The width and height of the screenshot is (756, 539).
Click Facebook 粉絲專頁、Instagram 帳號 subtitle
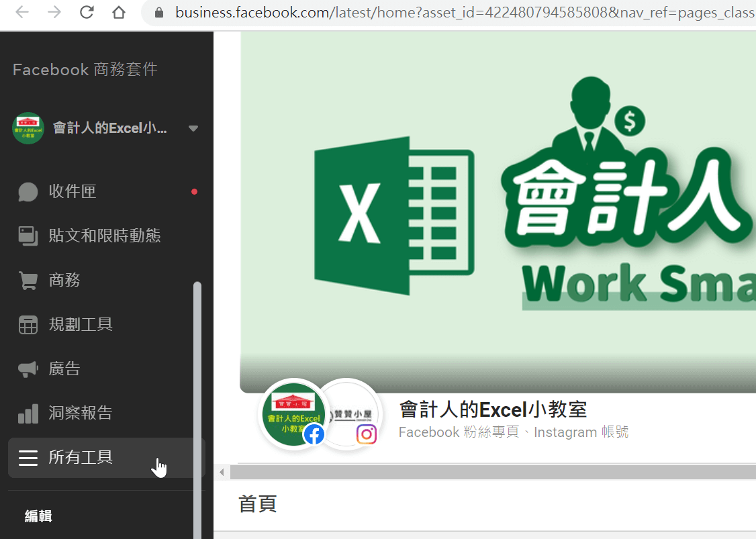(514, 432)
